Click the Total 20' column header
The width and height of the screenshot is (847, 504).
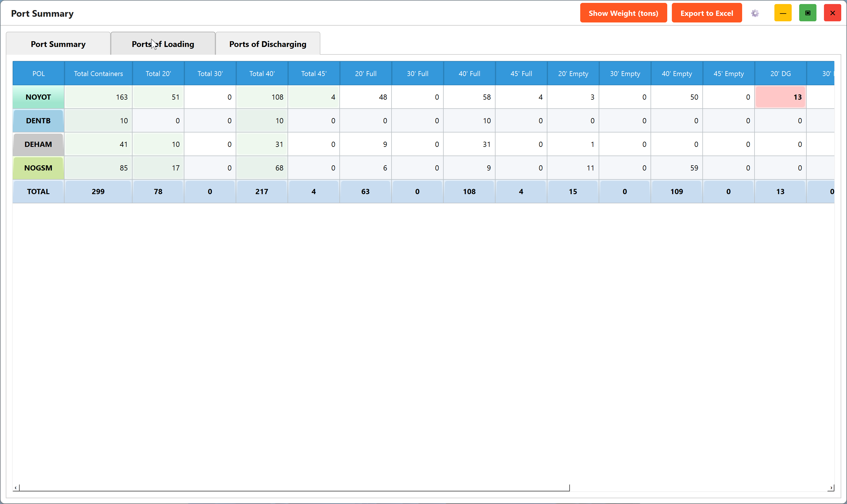pos(158,73)
